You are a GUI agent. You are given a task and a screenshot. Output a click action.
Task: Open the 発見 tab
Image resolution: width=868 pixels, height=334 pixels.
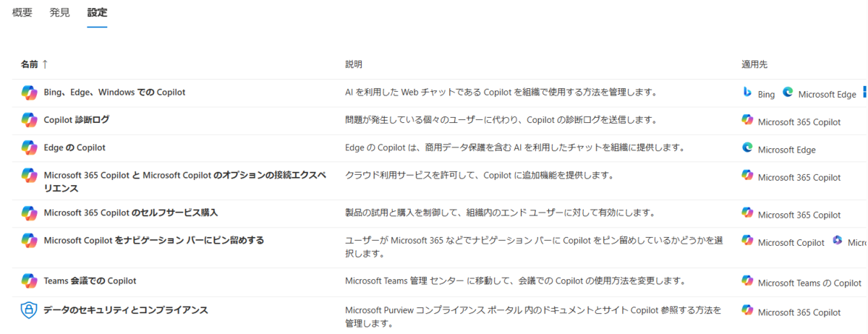(60, 13)
